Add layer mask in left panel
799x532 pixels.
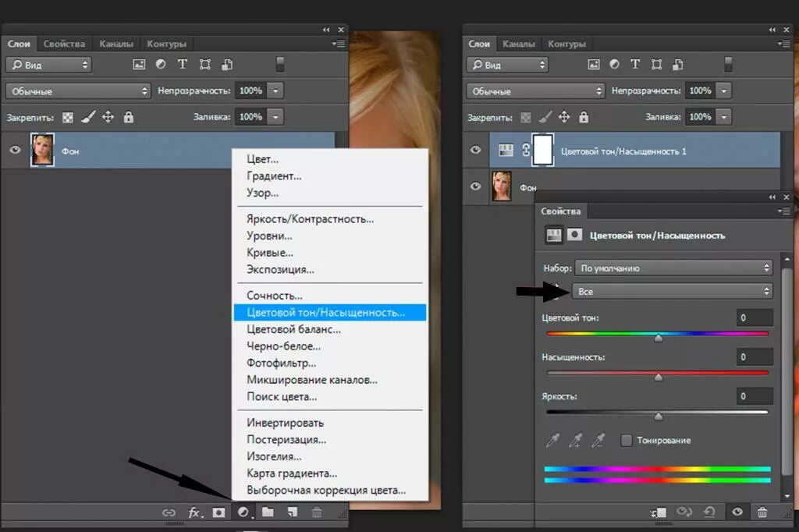[218, 512]
